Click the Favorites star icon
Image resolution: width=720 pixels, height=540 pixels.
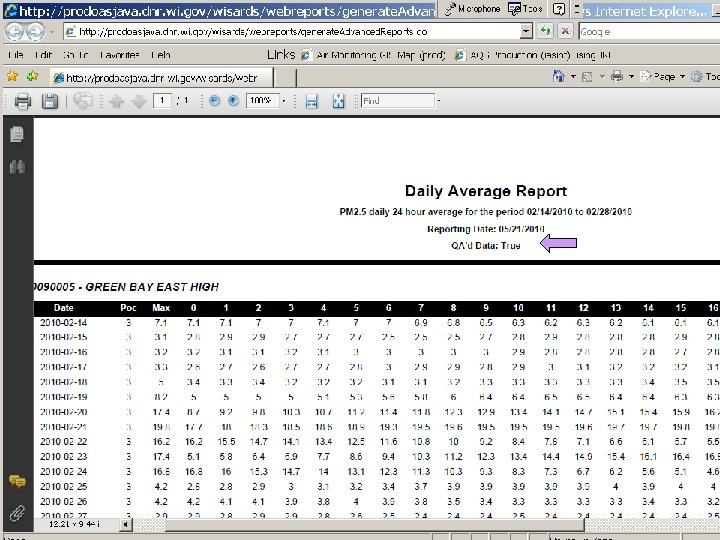12,76
